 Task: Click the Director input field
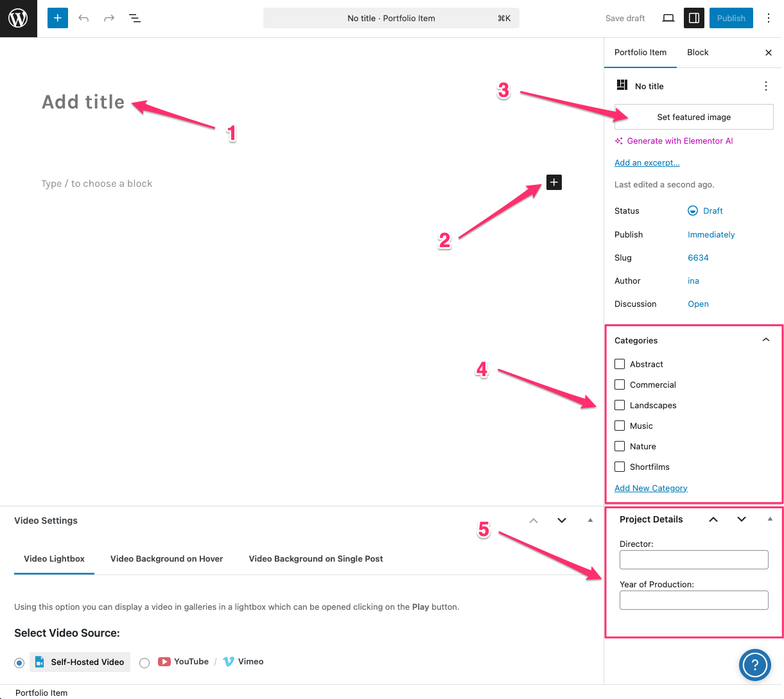click(x=693, y=560)
